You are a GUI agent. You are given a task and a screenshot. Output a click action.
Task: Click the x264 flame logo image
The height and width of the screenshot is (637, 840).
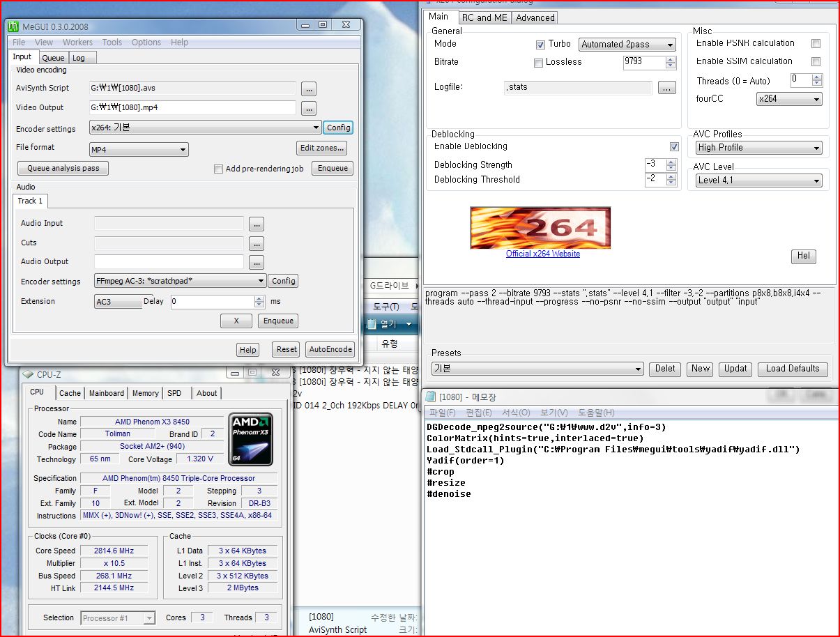point(540,228)
